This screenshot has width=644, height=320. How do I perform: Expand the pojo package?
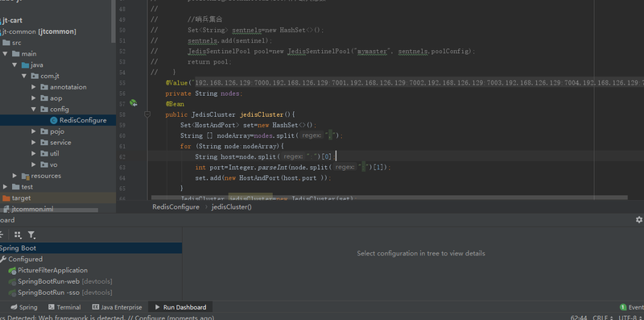tap(34, 131)
